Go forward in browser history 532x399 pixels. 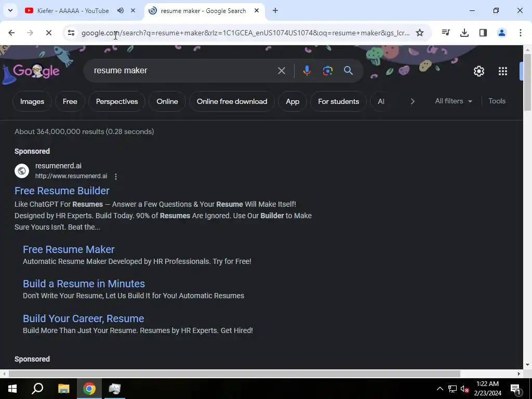[30, 33]
